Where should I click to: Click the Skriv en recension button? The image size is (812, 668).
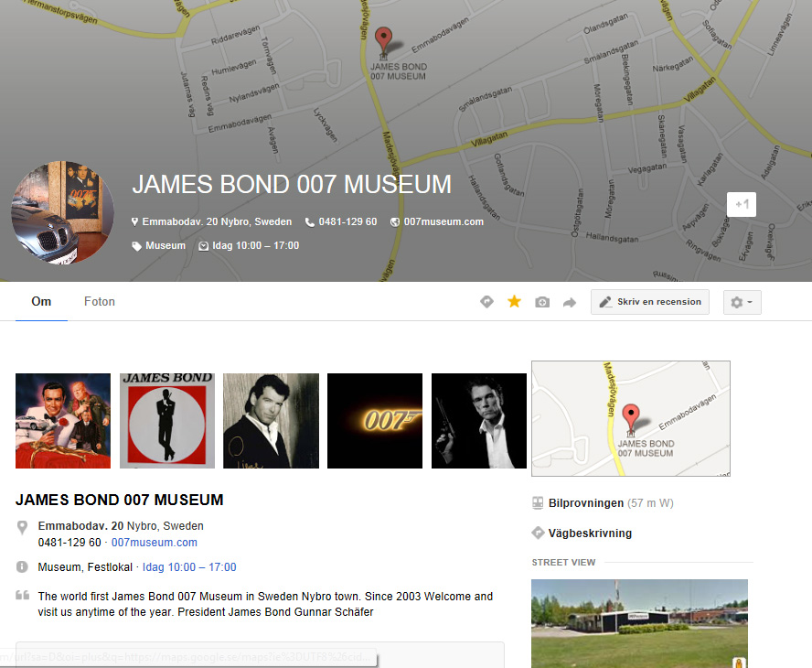[x=649, y=301]
